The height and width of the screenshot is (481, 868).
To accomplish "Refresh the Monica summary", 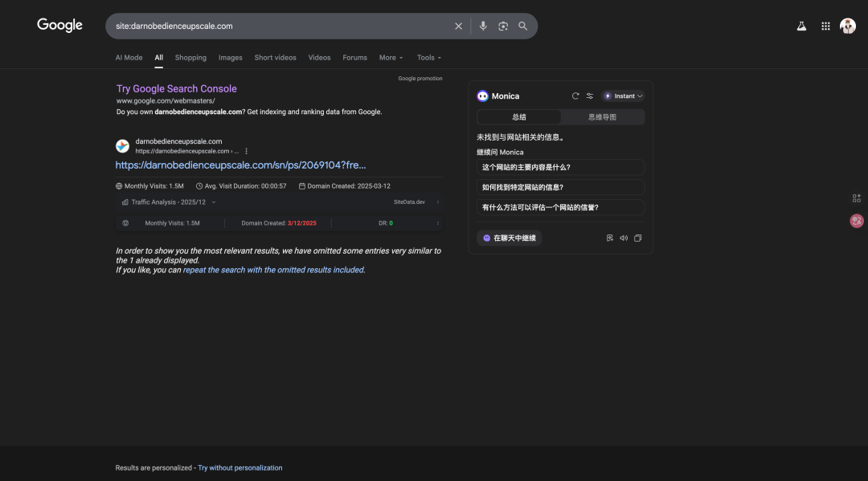I will (x=575, y=96).
